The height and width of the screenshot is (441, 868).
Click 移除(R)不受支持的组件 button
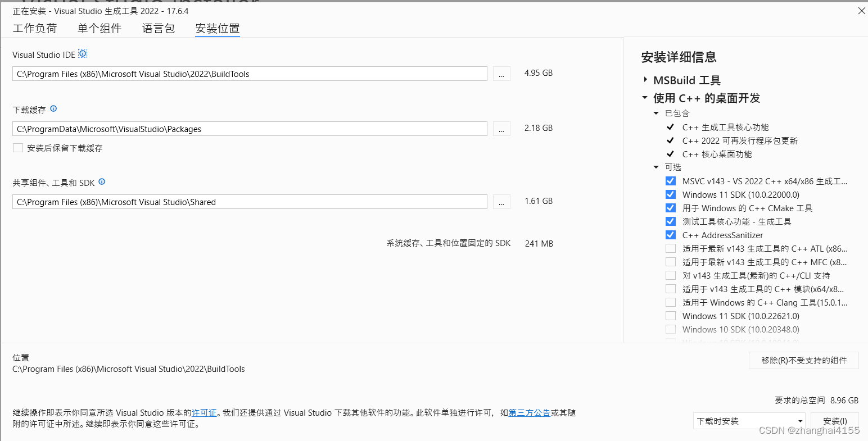[x=804, y=361]
